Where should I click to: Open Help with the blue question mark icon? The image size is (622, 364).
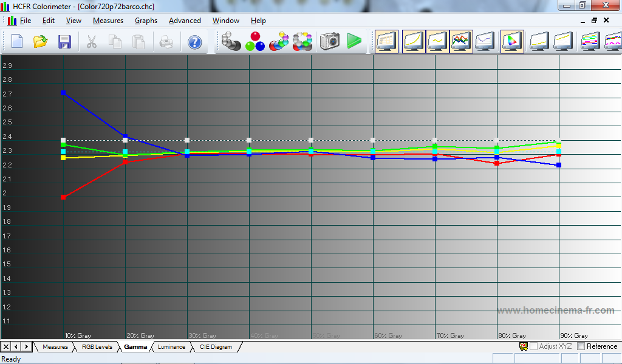point(194,42)
